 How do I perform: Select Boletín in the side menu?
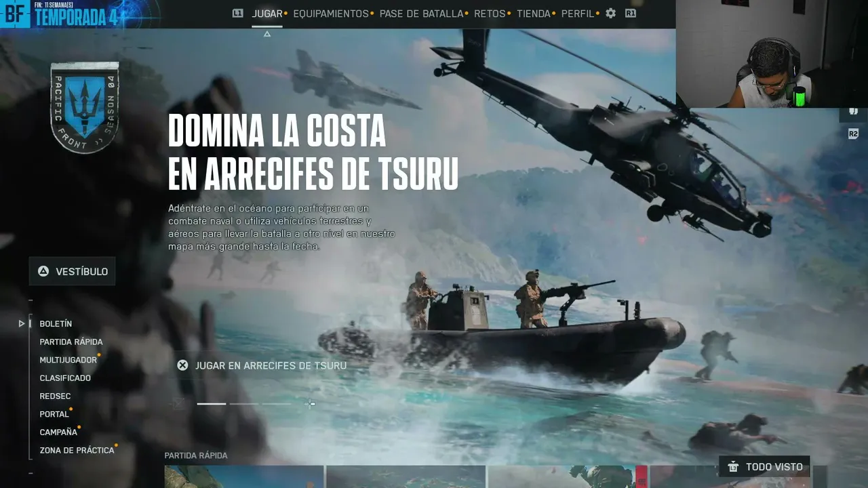tap(56, 324)
